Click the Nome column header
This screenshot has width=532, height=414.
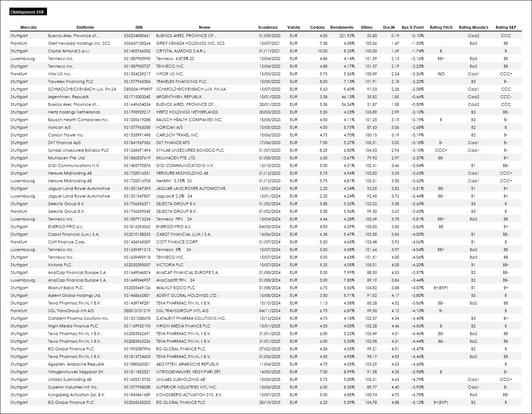[205, 27]
